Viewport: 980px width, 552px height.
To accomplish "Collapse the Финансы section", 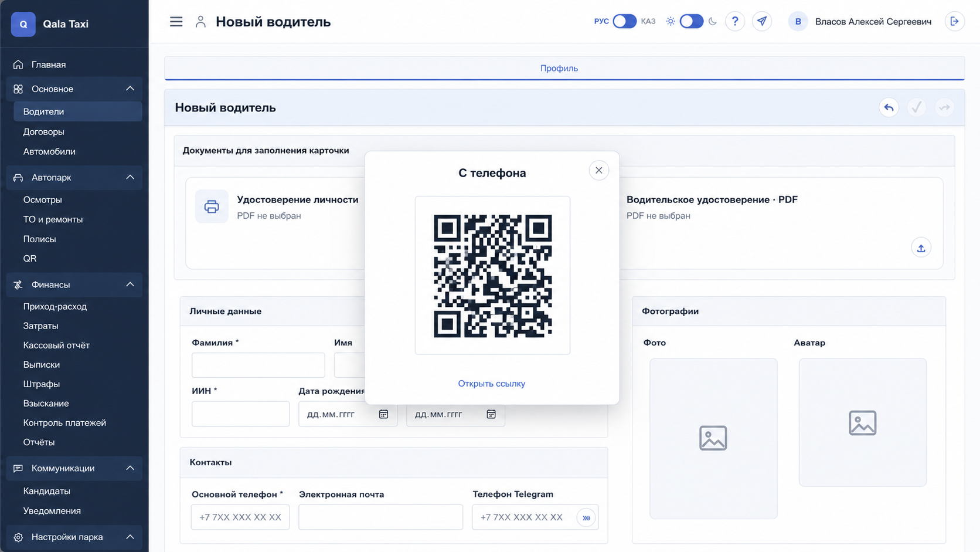I will [130, 285].
